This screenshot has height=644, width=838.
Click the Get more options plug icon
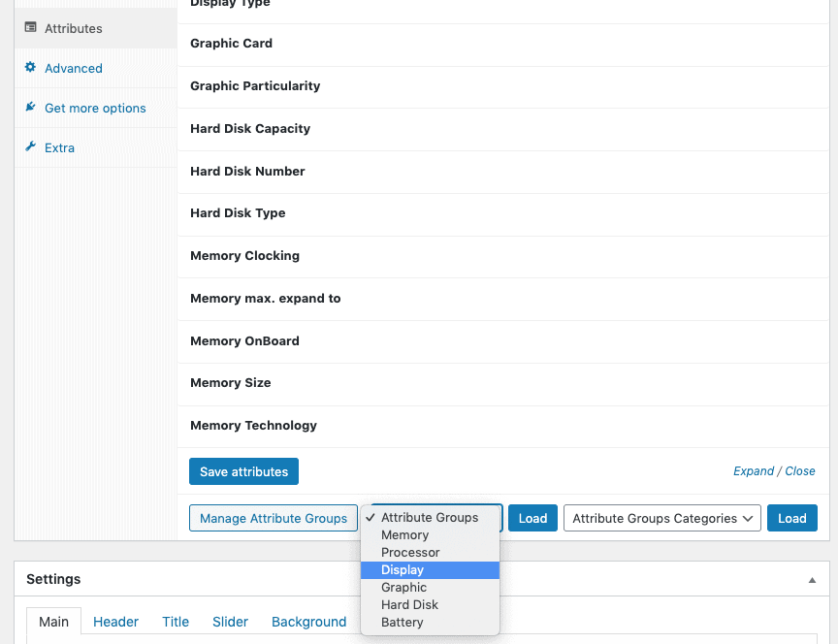point(30,108)
